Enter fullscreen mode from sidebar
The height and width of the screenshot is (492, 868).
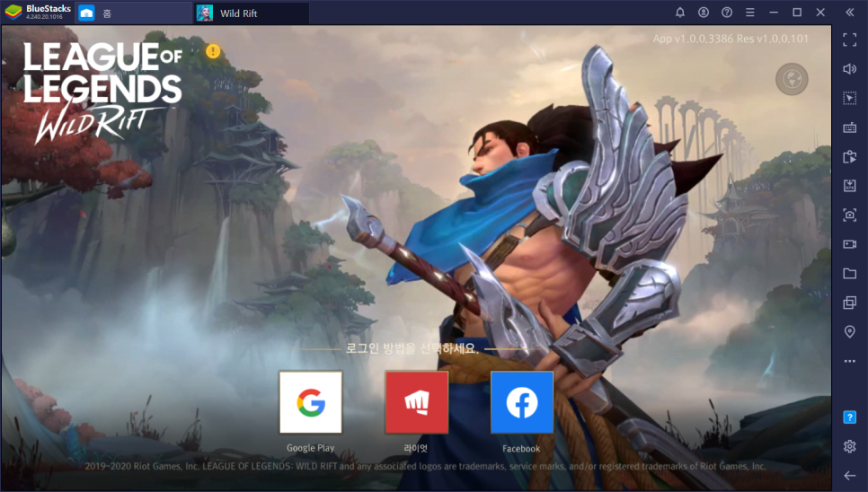850,40
